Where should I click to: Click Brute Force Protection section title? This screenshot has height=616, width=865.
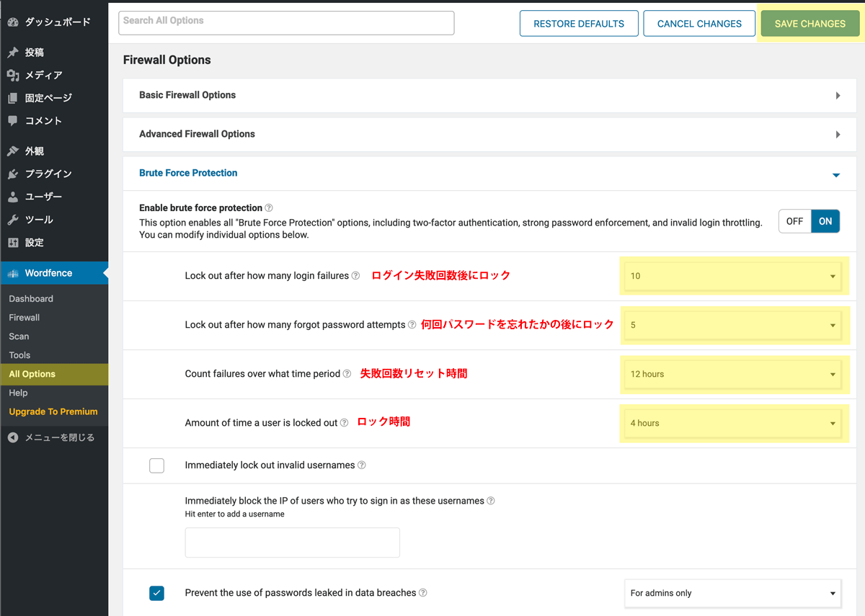pyautogui.click(x=188, y=173)
